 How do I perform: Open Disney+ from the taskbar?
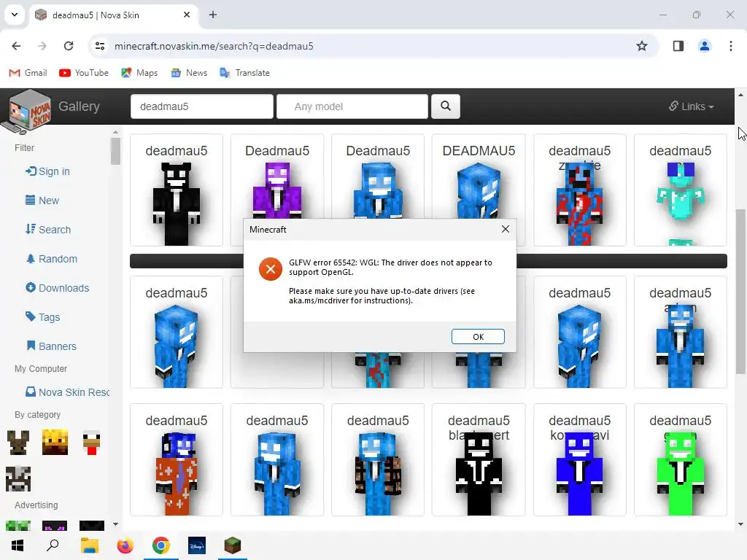coord(197,545)
